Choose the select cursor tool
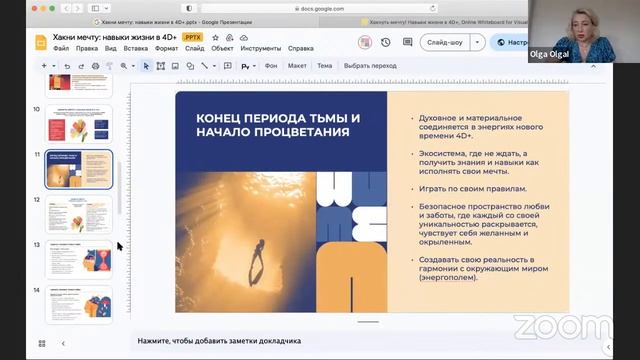The width and height of the screenshot is (640, 360). point(146,66)
